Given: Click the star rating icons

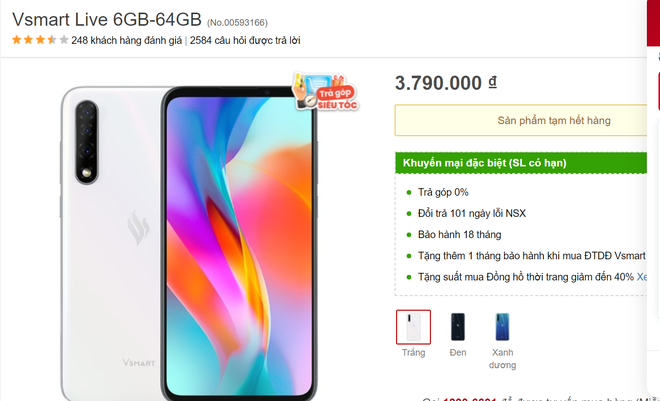Looking at the screenshot, I should point(40,40).
